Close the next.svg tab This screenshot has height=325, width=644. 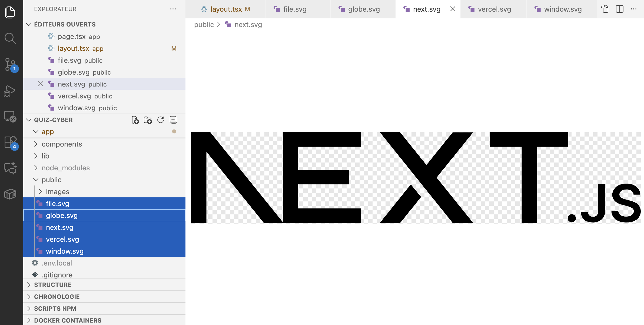click(452, 9)
